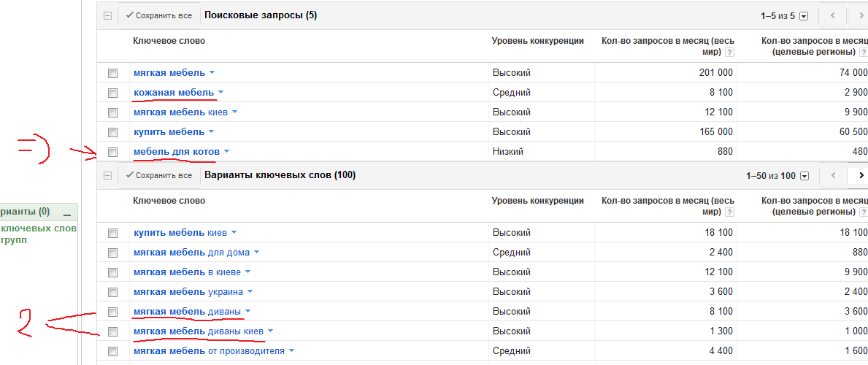Sort by Ключевое слово column in variants table
This screenshot has width=868, height=365.
coord(169,201)
